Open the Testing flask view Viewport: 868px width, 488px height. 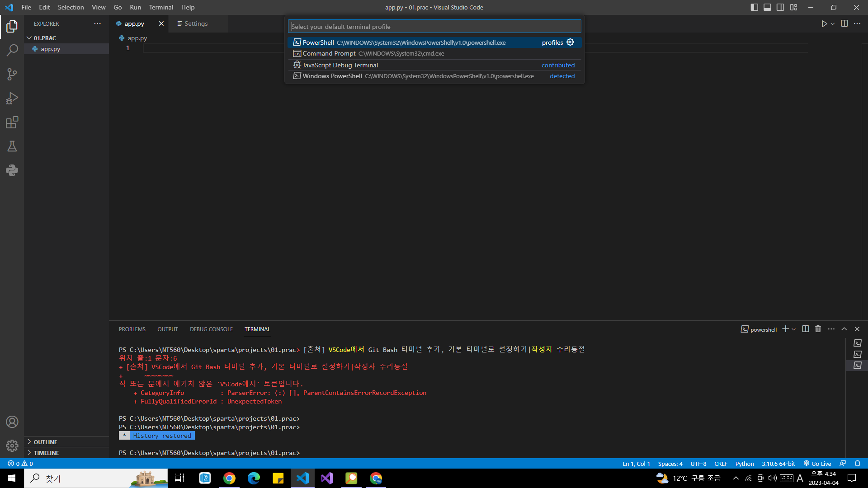(x=12, y=146)
